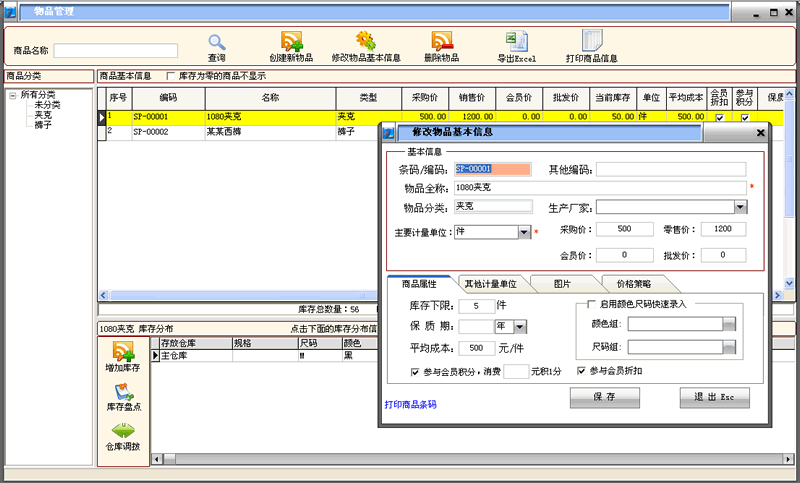Click the 删除物品 delete item icon

coord(442,41)
